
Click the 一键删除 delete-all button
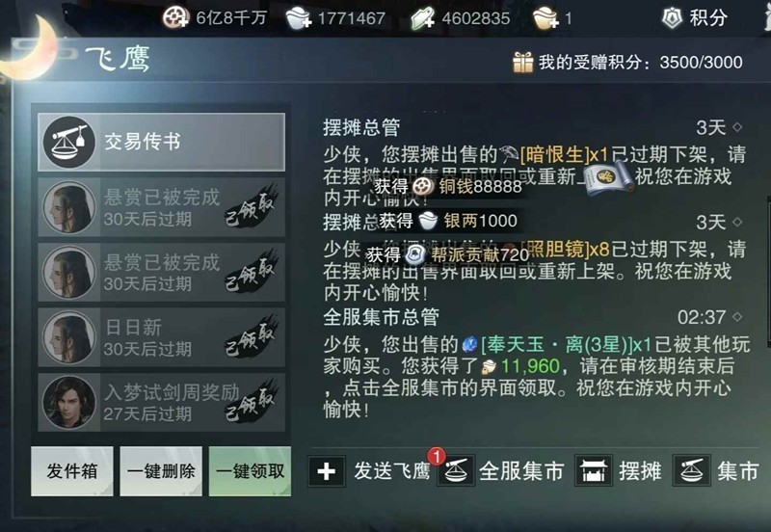[161, 471]
